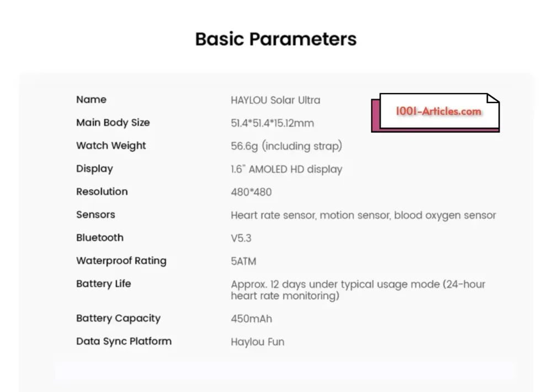Select the Watch Weight label
Screen dimensions: 552x392
click(111, 146)
